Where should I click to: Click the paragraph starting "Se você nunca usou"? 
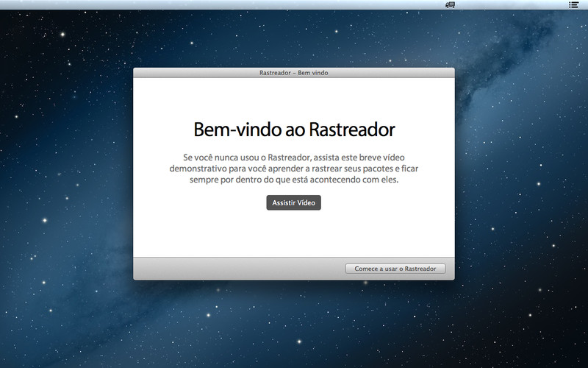click(294, 169)
